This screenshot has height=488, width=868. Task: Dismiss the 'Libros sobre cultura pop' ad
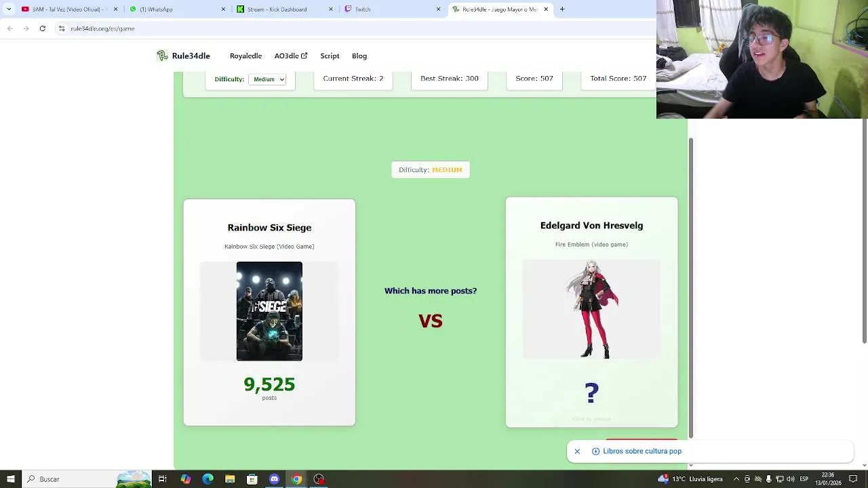pos(577,451)
